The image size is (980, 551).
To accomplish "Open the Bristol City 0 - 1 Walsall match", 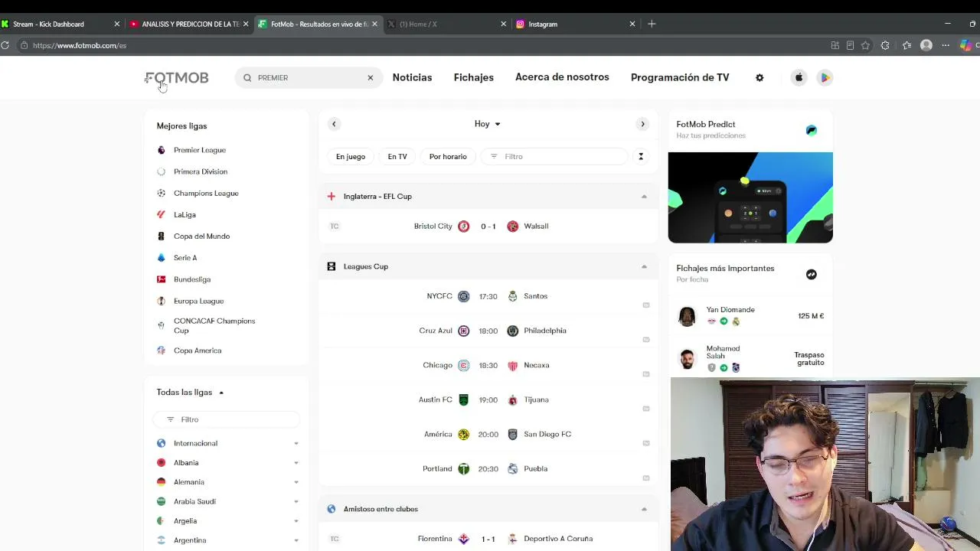I will 488,227.
